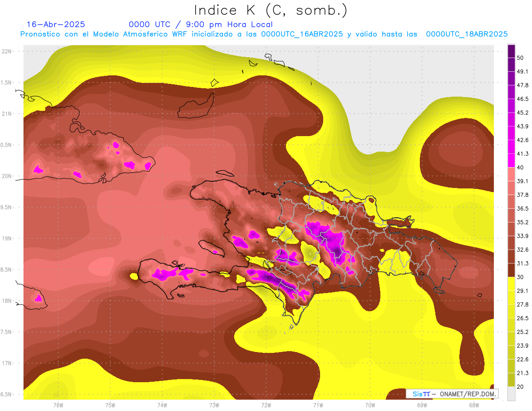Click the colorbar value 22.6

coord(522,359)
